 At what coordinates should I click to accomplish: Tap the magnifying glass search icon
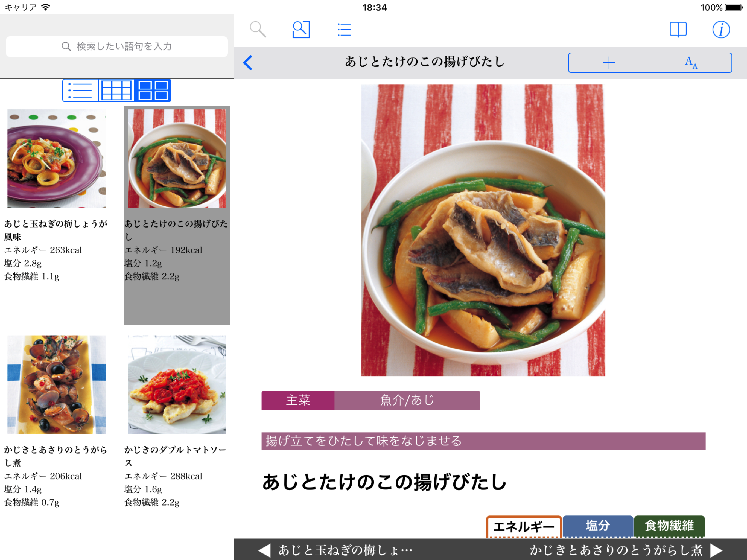258,29
